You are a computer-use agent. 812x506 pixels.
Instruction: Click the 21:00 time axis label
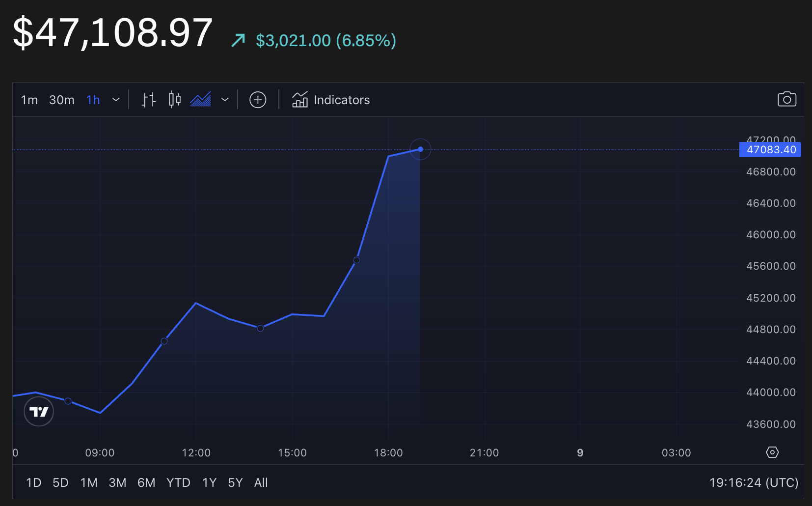(484, 452)
